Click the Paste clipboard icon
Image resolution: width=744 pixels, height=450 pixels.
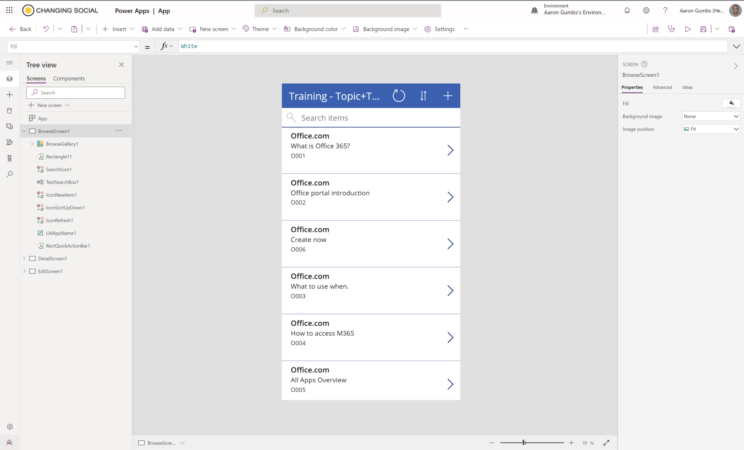(74, 29)
